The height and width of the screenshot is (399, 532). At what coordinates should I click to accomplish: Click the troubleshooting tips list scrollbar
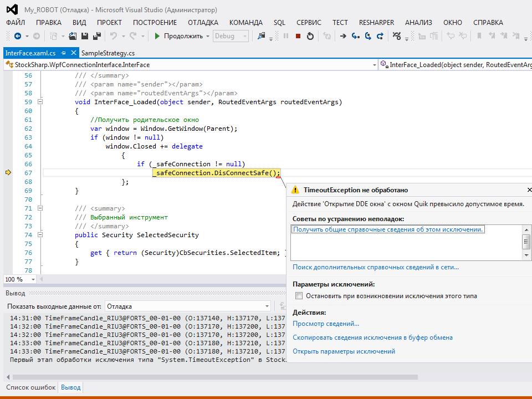pos(526,242)
